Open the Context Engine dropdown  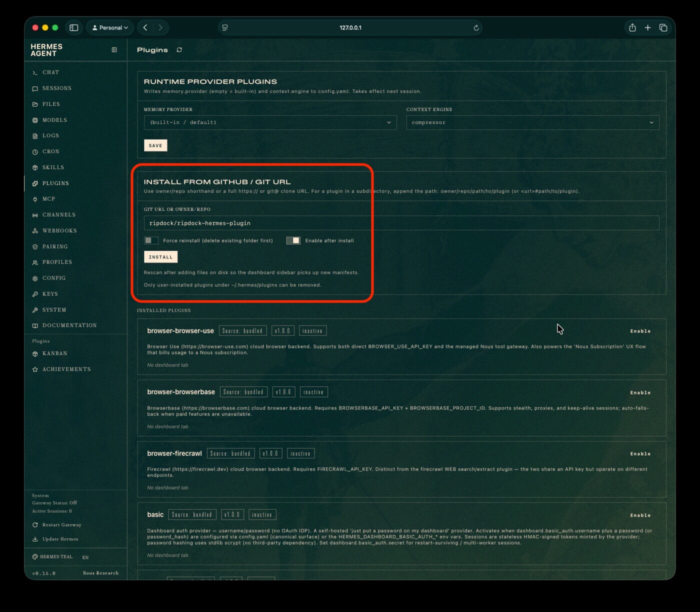tap(532, 122)
